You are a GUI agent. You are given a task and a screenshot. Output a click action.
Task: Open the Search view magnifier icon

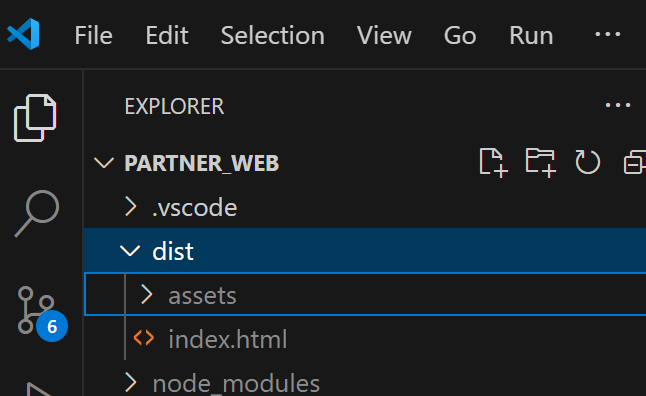37,213
